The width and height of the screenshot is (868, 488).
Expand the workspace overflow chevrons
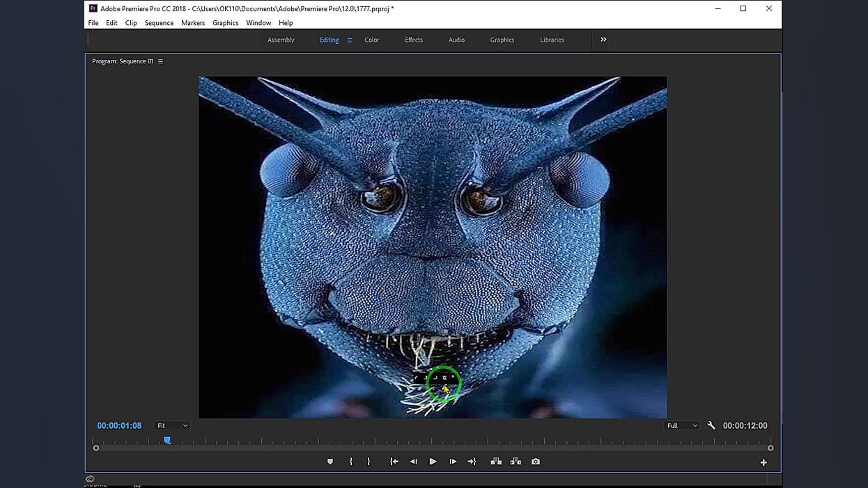603,40
